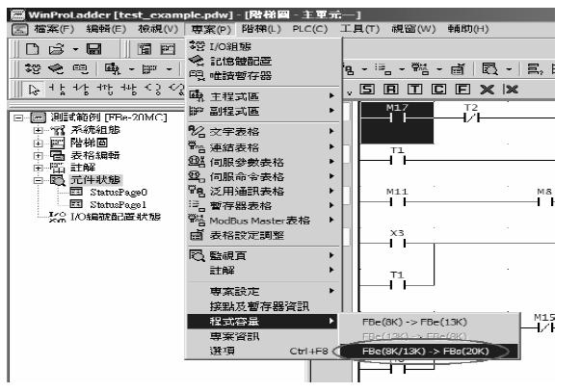The width and height of the screenshot is (581, 392).
Task: Open the PLC(C) menu
Action: [x=310, y=29]
